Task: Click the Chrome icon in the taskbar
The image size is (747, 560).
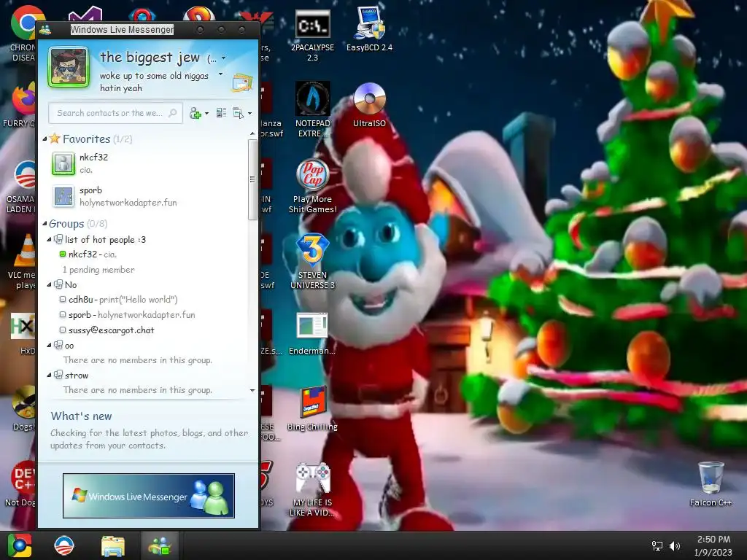Action: (20, 545)
